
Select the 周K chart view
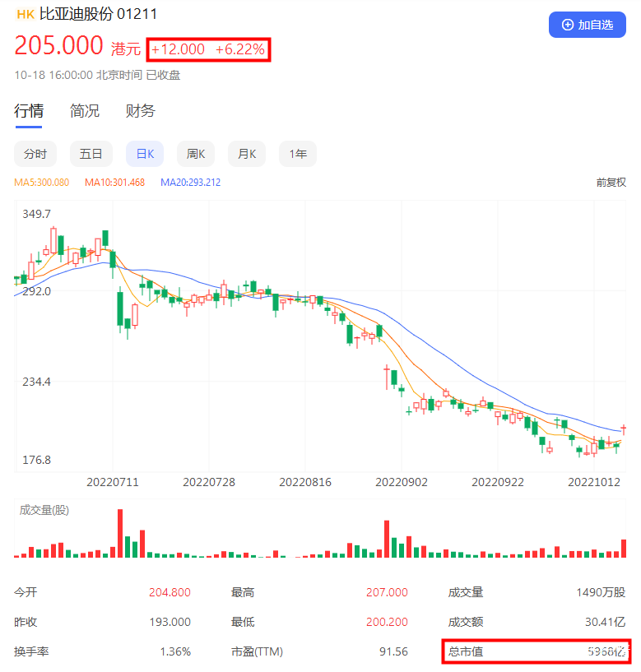(196, 154)
